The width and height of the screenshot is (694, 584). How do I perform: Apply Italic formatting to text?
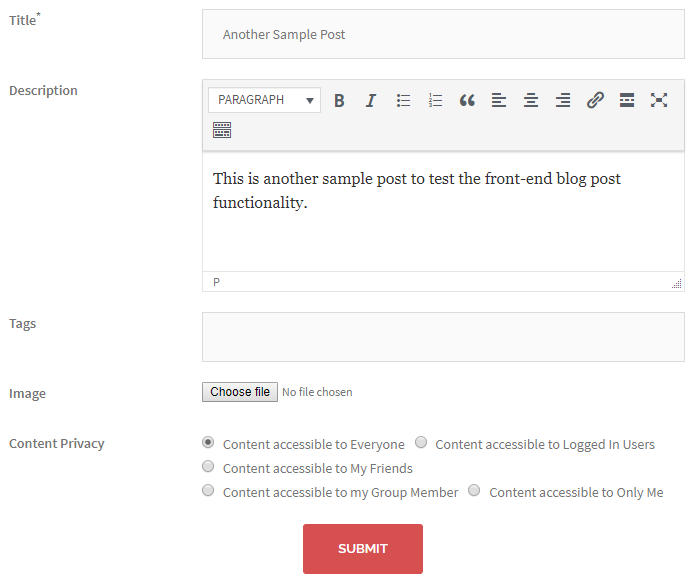(x=371, y=100)
